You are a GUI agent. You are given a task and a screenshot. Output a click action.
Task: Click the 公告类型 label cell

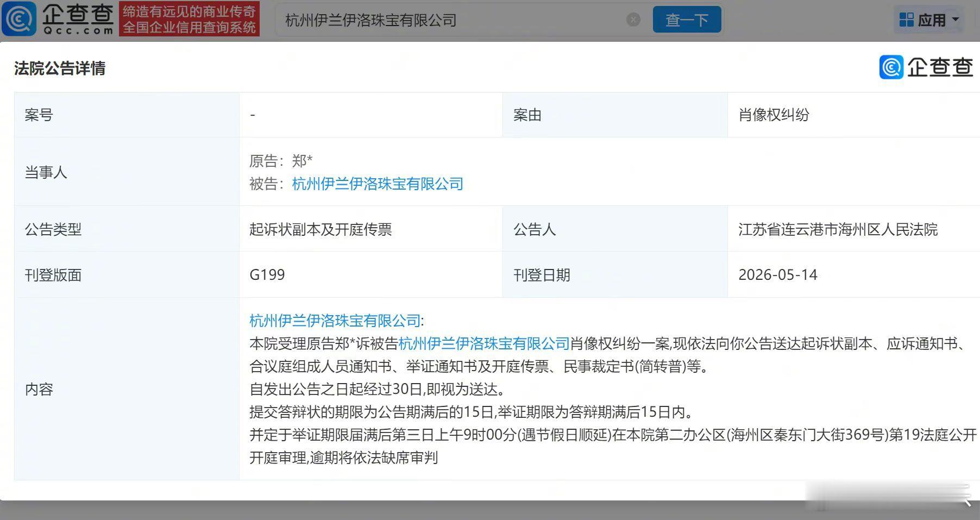[x=127, y=229]
